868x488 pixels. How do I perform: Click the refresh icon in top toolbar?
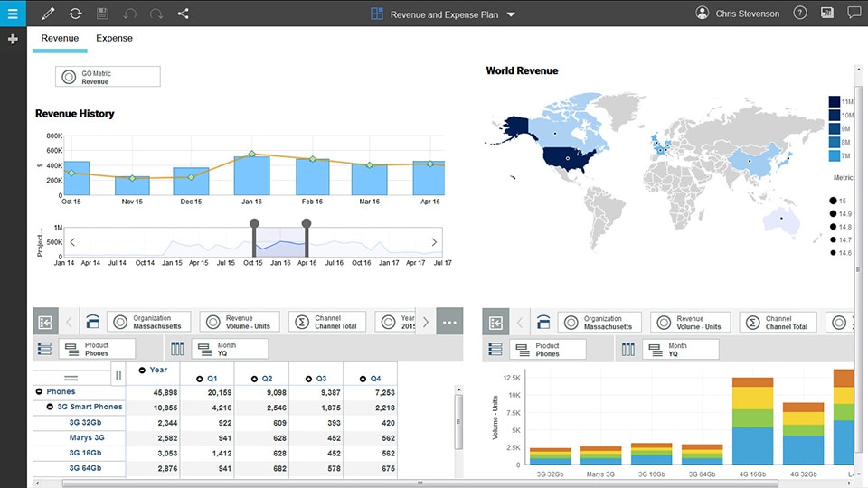(x=75, y=14)
